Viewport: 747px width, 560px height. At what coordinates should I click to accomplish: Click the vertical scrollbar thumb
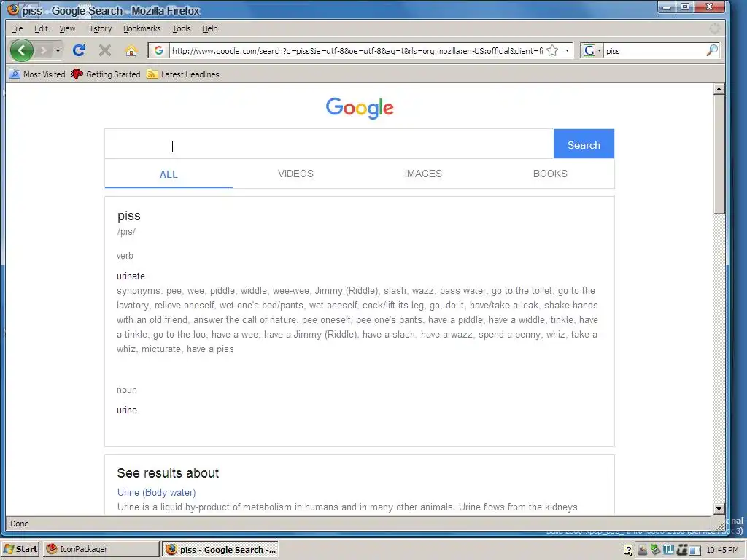719,155
